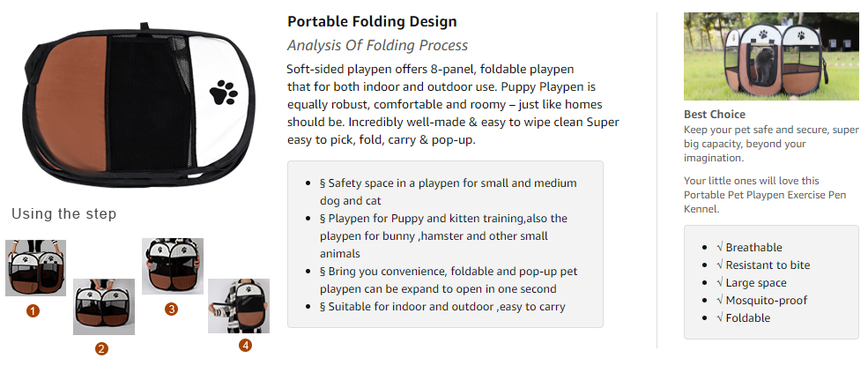Screen dimensions: 868x388
Task: Click the Using the step label
Action: tap(63, 214)
